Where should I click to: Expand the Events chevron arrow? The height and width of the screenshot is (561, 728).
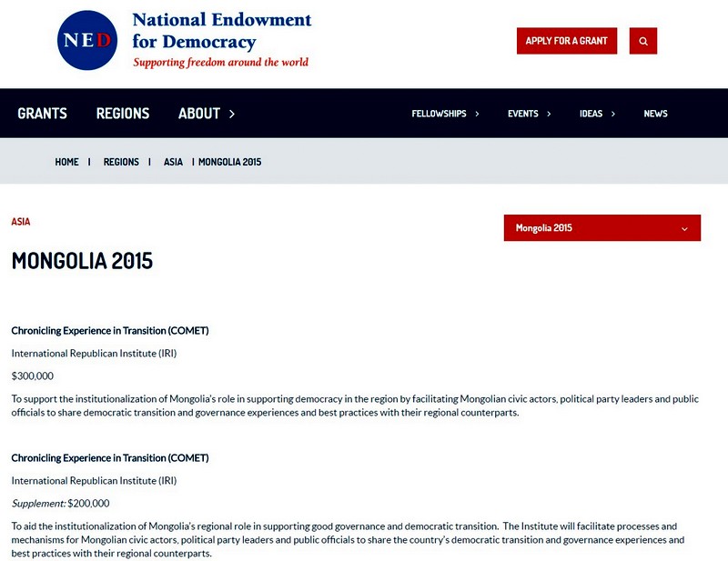point(549,114)
